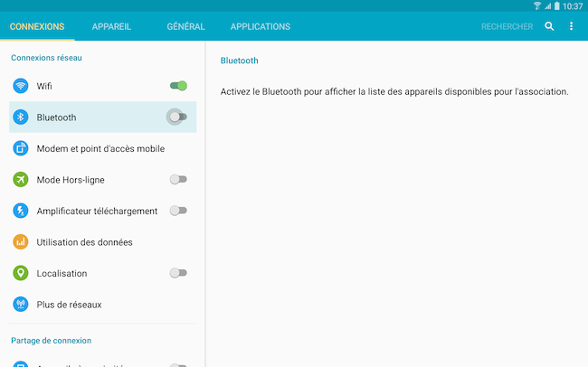Open the Localisation entry
The image size is (588, 367).
(x=103, y=273)
